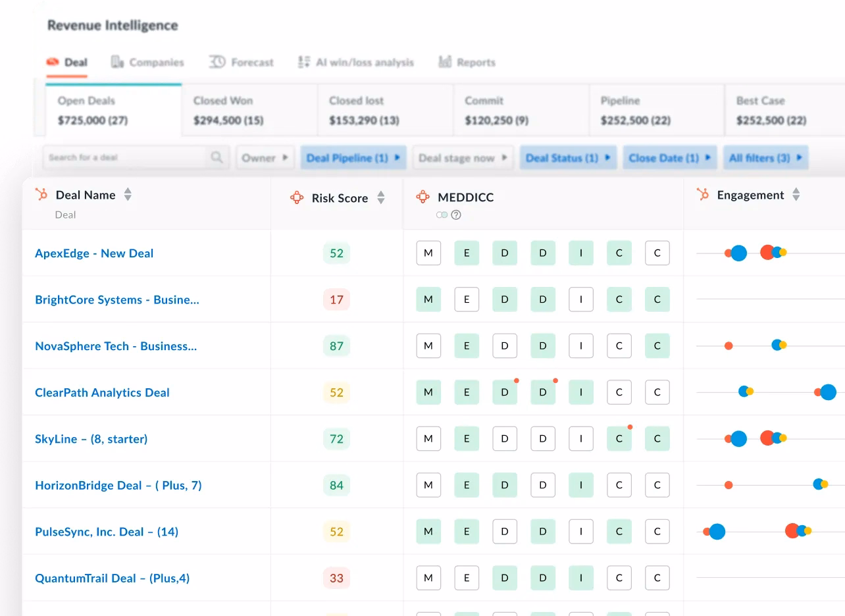Expand the All filters (3) dropdown
This screenshot has width=845, height=616.
pyautogui.click(x=765, y=158)
